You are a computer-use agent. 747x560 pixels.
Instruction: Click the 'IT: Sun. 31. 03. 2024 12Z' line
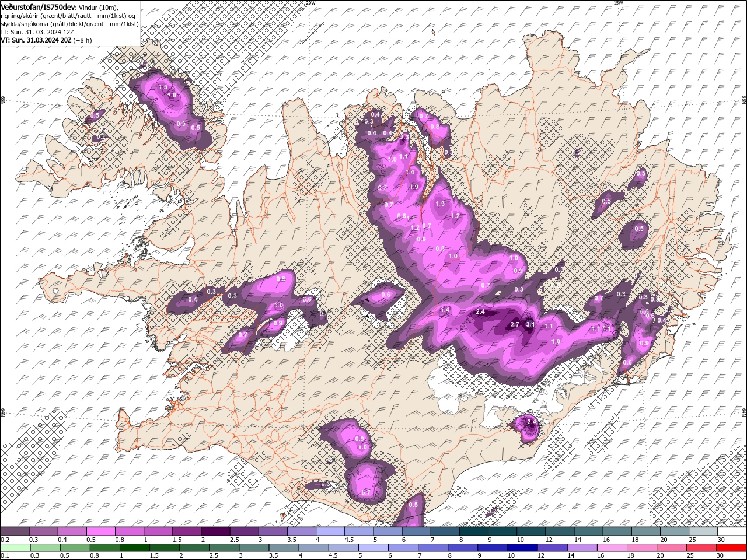point(37,32)
